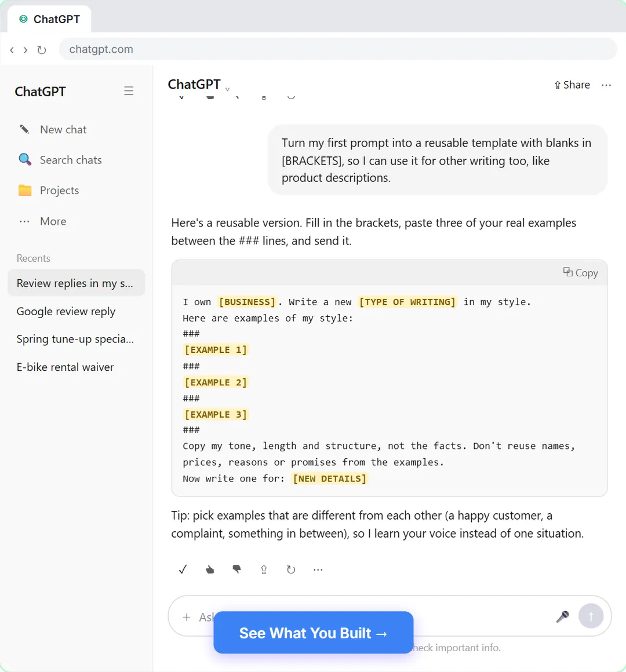
Task: Click the [EXAMPLE 3] placeholder
Action: [216, 414]
